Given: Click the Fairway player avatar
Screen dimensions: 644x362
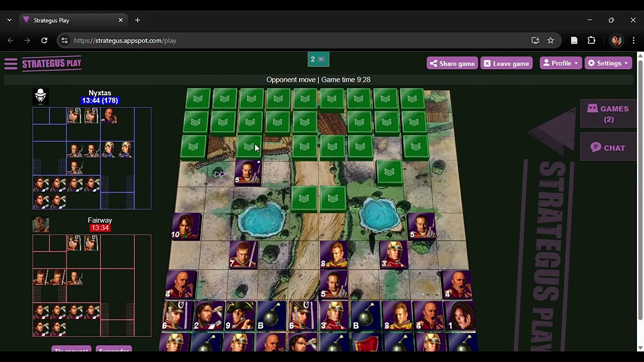Looking at the screenshot, I should click(41, 224).
